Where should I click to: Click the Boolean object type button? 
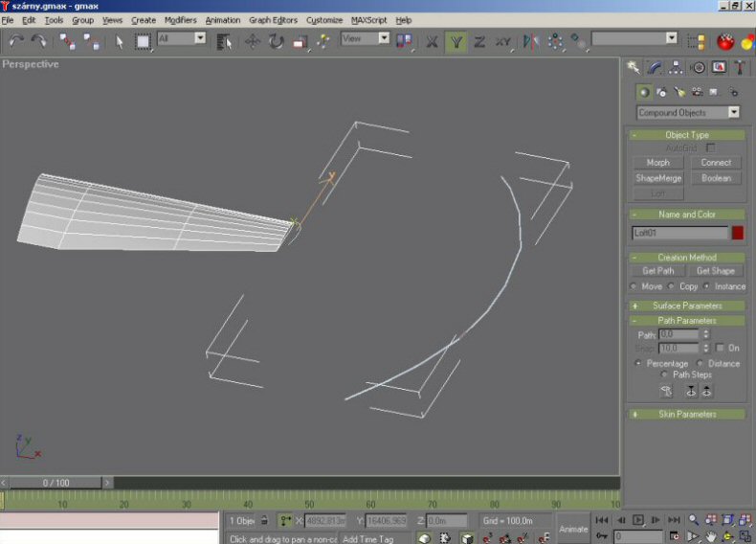tap(716, 178)
